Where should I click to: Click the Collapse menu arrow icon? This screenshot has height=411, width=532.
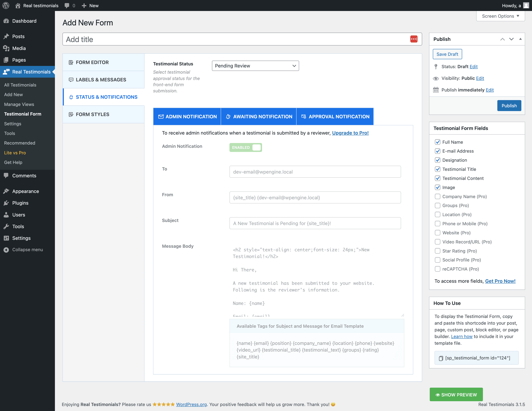(x=6, y=250)
